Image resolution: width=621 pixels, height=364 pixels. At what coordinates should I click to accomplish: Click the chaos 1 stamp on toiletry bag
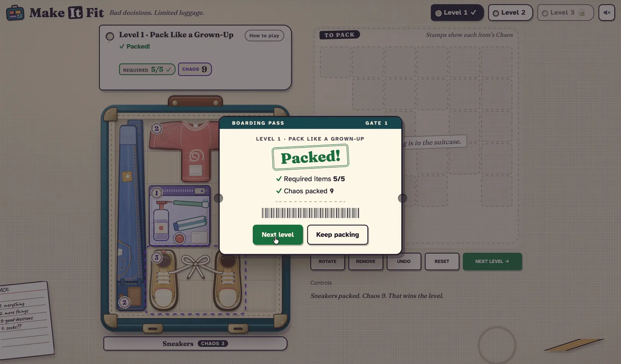pyautogui.click(x=156, y=193)
